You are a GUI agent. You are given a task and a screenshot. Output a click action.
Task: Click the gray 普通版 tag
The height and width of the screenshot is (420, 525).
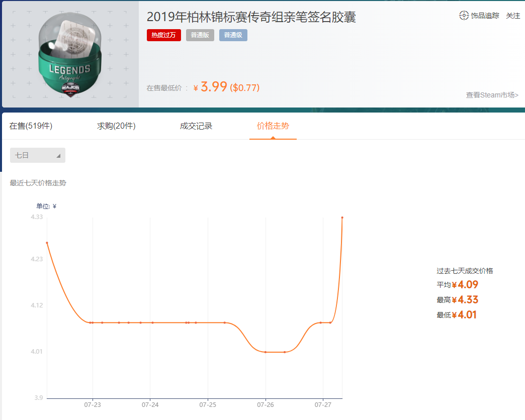click(200, 35)
